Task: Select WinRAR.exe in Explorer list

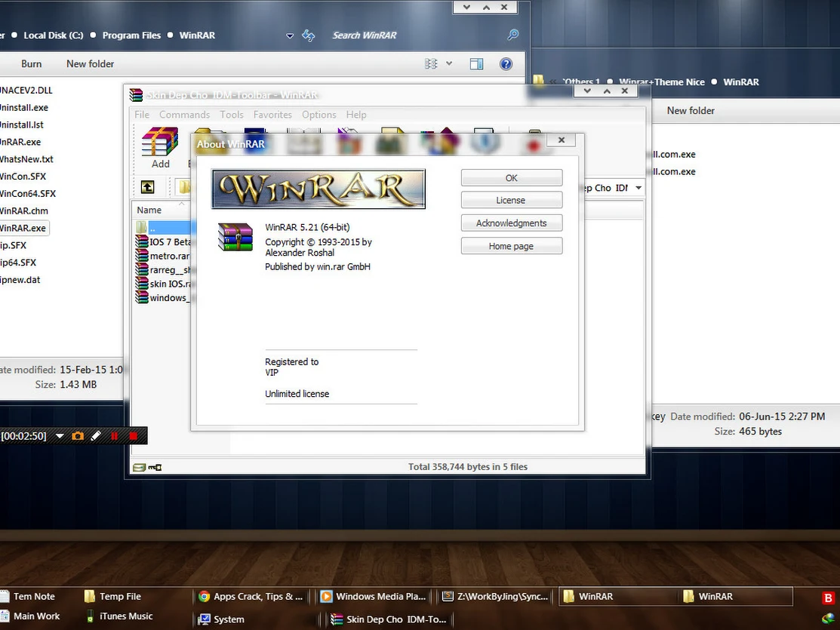Action: 23,228
